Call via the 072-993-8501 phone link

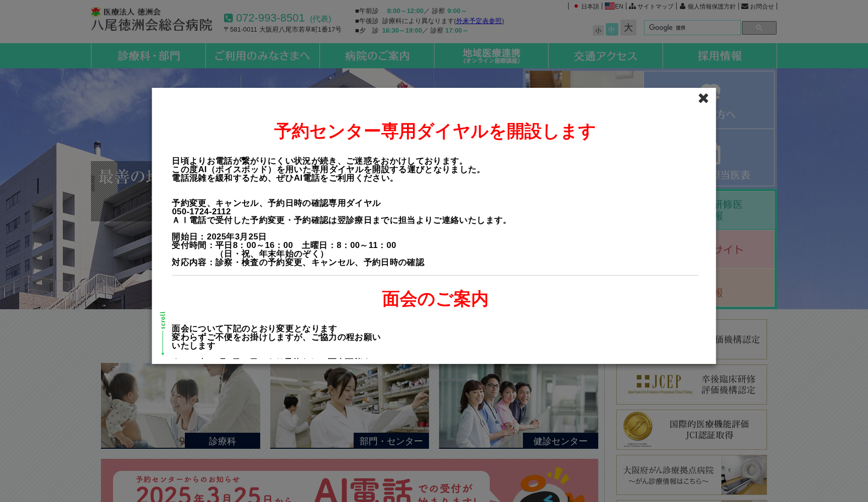pyautogui.click(x=270, y=18)
